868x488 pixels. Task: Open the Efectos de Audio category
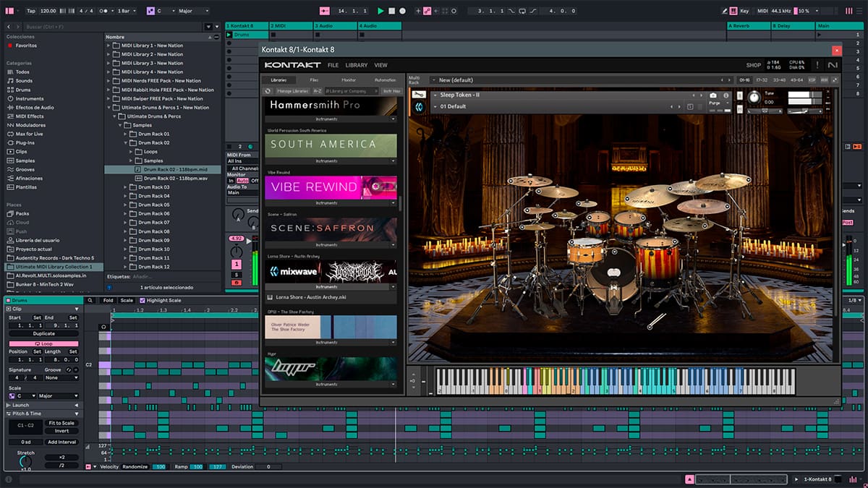pyautogui.click(x=35, y=107)
